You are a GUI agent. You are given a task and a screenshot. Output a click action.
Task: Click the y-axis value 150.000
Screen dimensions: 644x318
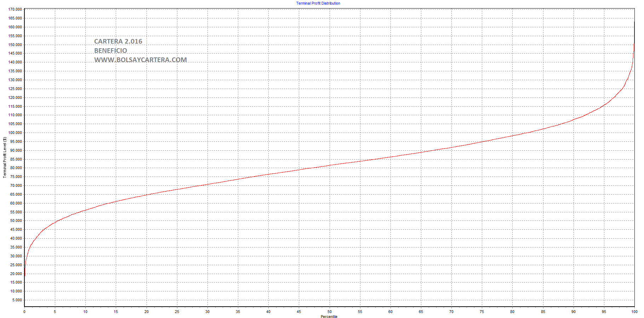click(15, 45)
